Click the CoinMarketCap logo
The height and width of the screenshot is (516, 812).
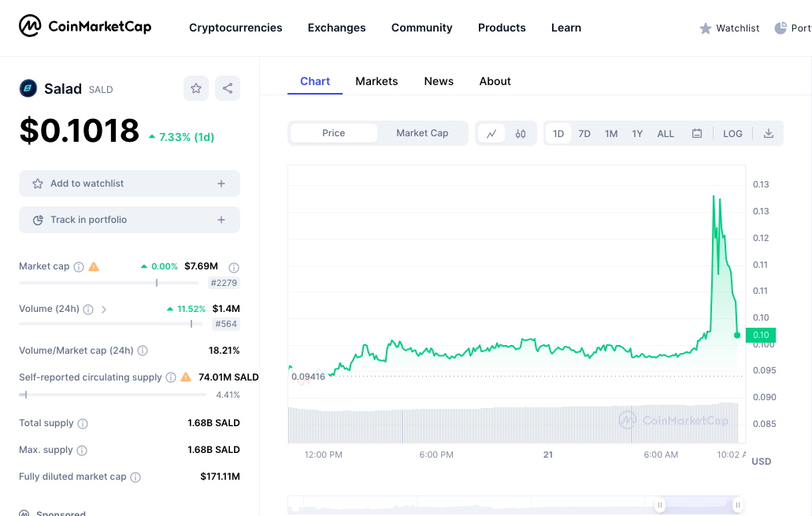point(85,26)
